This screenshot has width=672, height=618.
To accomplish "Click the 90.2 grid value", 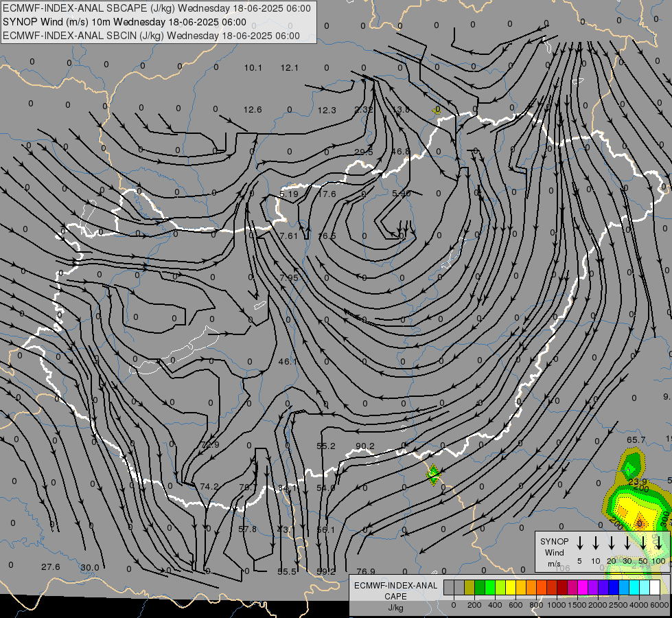I will pos(364,446).
